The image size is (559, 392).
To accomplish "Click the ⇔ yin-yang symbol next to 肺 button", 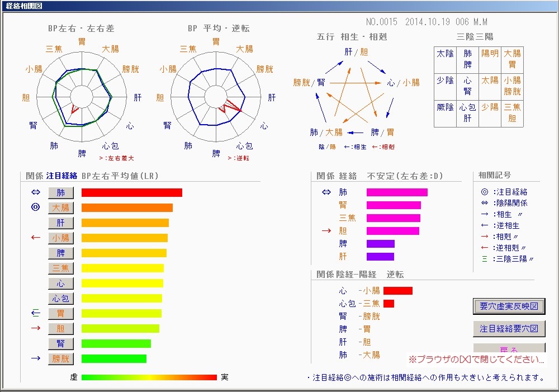I will tap(36, 193).
